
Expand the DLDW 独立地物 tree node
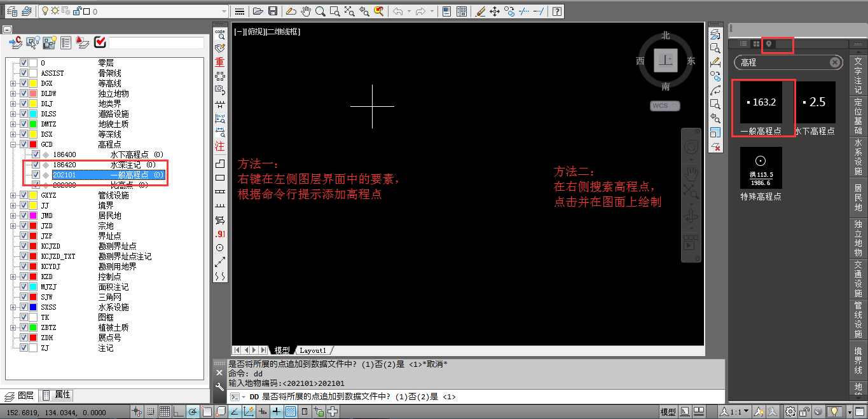pyautogui.click(x=13, y=93)
